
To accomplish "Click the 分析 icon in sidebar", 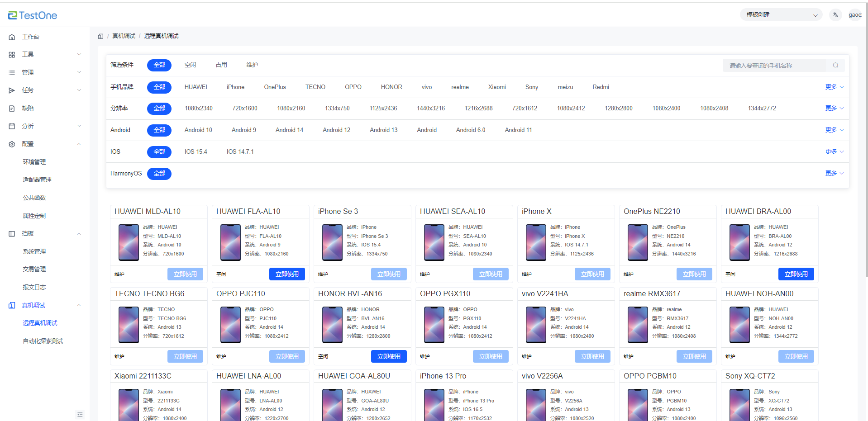I will [x=12, y=126].
